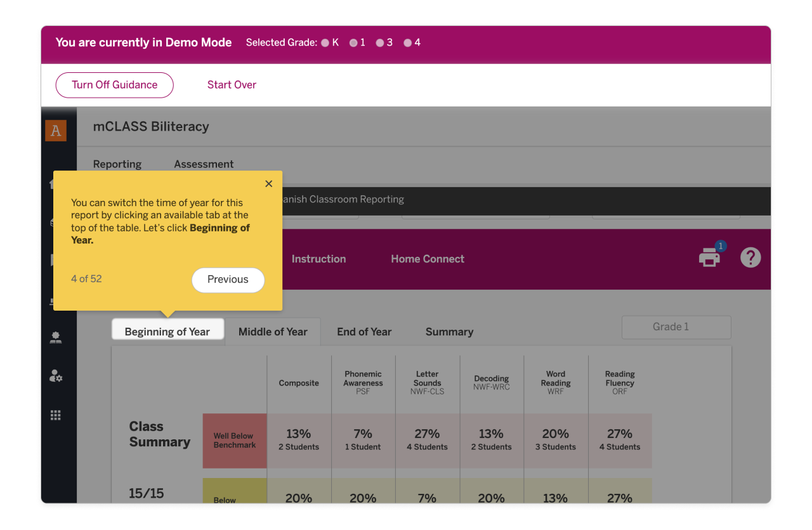This screenshot has height=530, width=812.
Task: Open the apps grid sidebar icon
Action: pyautogui.click(x=56, y=415)
